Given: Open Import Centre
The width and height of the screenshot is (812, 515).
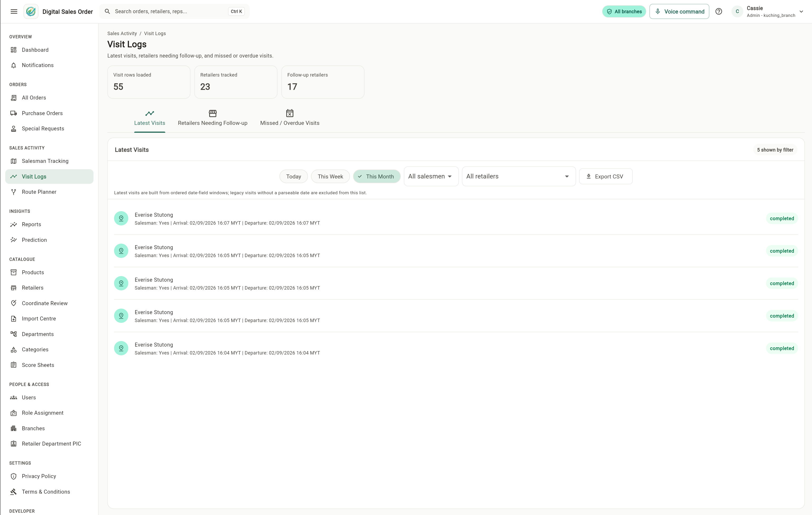Looking at the screenshot, I should click(49, 319).
